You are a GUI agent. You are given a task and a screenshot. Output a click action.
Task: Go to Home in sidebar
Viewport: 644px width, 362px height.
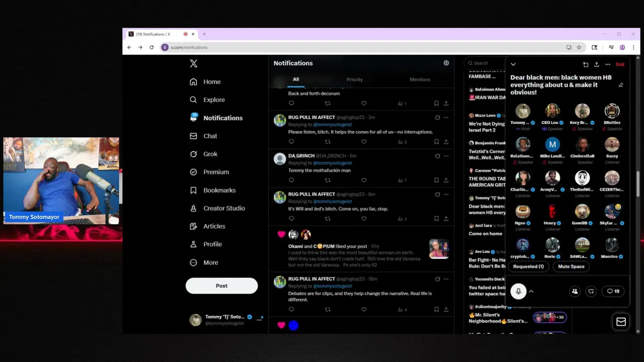coord(205,81)
